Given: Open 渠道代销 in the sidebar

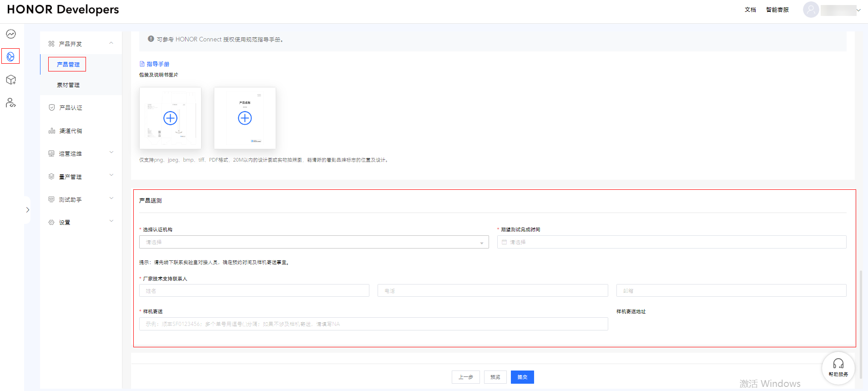Looking at the screenshot, I should (71, 131).
